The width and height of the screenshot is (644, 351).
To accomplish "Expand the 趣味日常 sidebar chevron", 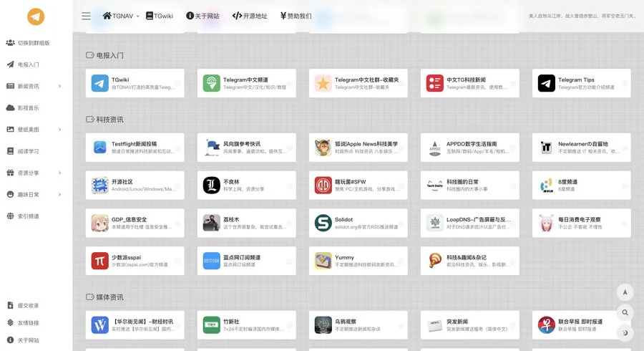I will coord(59,194).
